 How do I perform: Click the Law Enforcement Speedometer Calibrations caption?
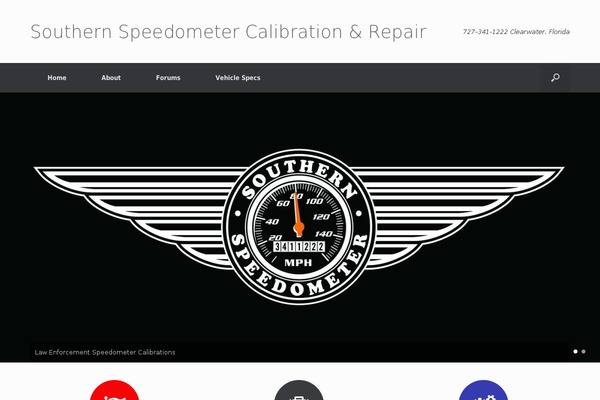[x=105, y=352]
